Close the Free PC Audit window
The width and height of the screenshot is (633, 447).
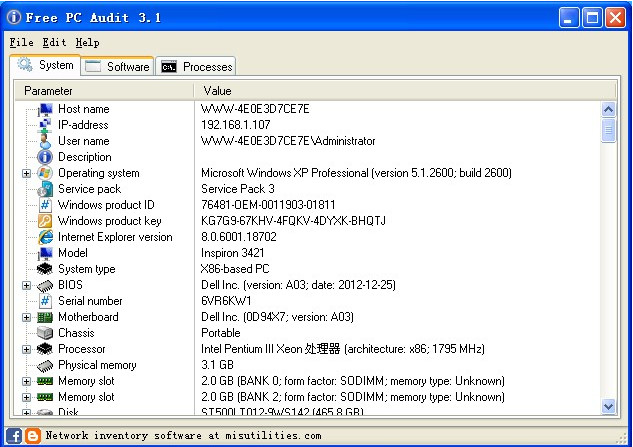615,18
